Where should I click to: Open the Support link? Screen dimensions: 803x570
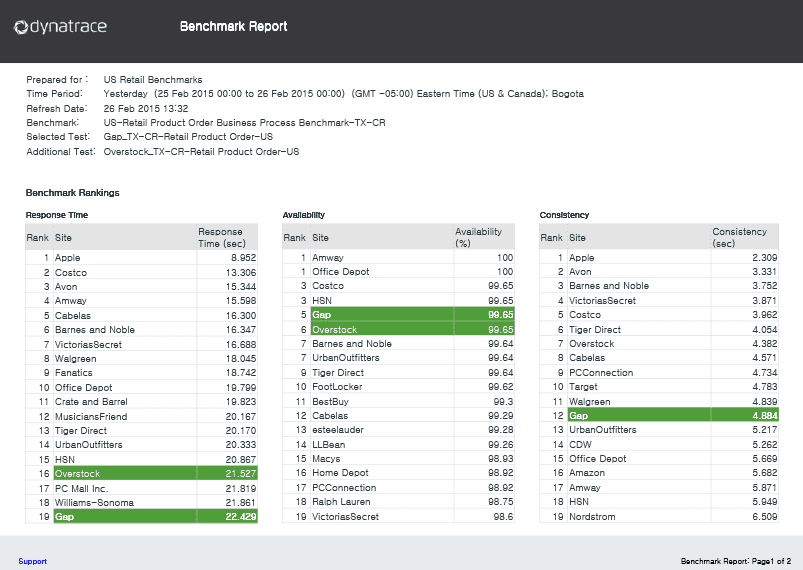[x=32, y=561]
